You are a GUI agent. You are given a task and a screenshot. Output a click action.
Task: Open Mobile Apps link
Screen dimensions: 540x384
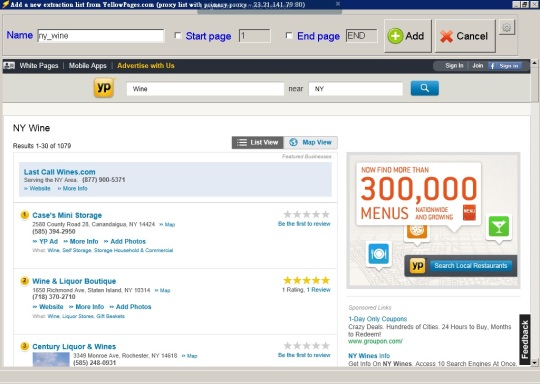point(87,65)
